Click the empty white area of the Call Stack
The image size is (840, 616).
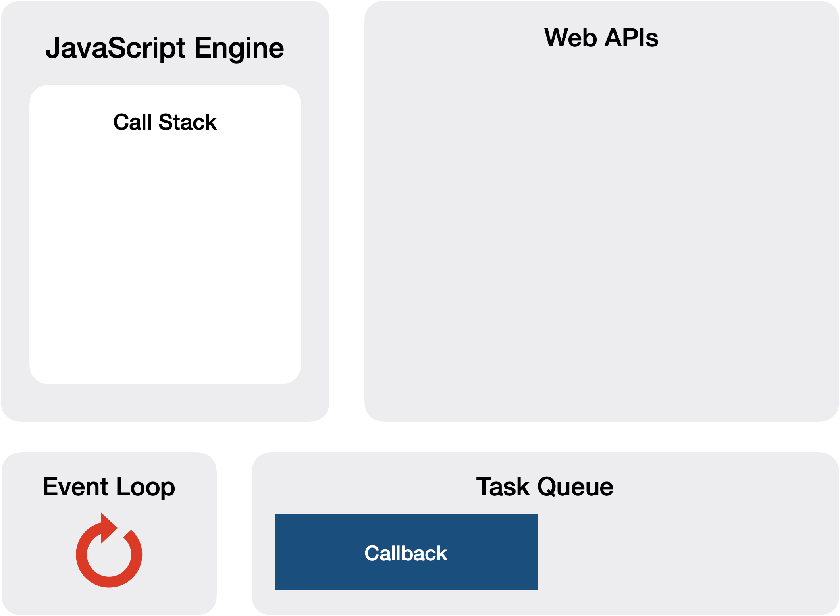165,258
